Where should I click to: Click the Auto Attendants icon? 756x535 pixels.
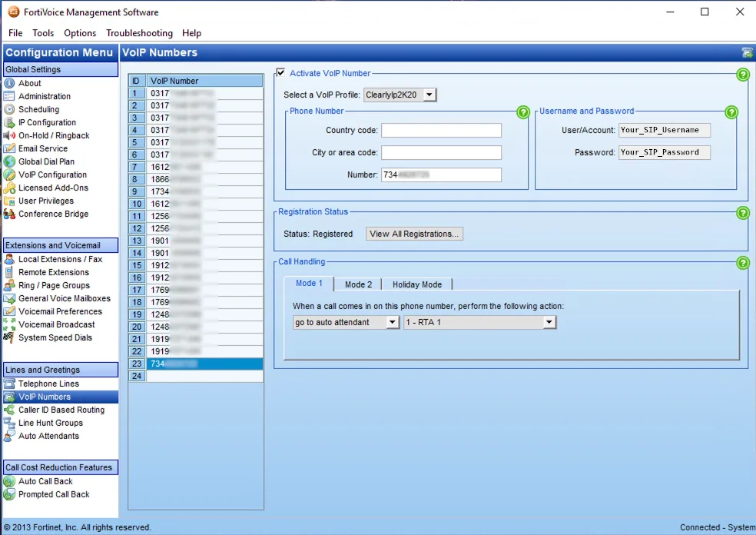pos(9,436)
